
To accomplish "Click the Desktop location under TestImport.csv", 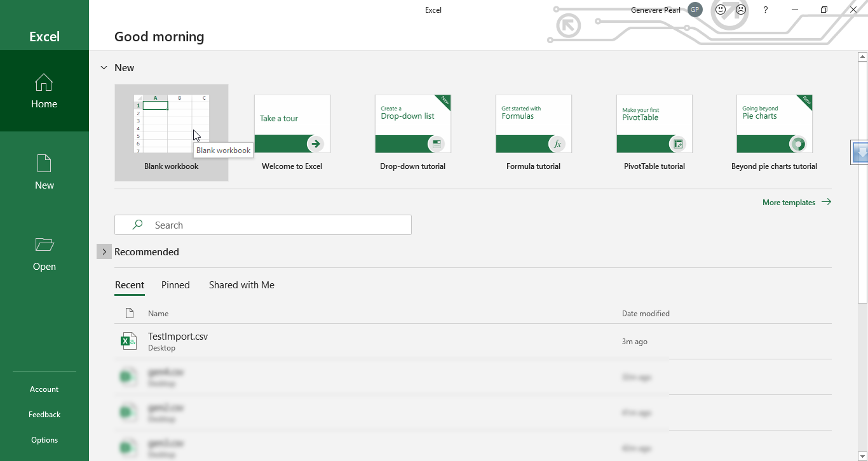I will [161, 348].
